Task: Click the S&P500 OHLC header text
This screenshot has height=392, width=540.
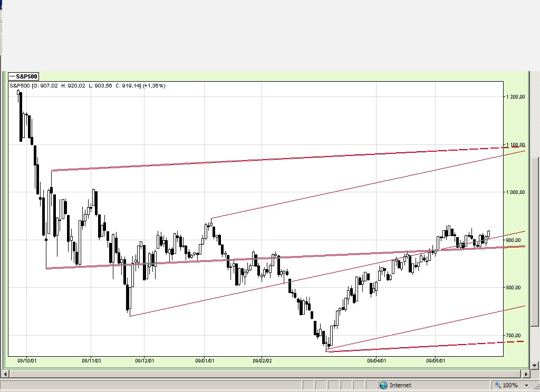Action: click(x=88, y=86)
